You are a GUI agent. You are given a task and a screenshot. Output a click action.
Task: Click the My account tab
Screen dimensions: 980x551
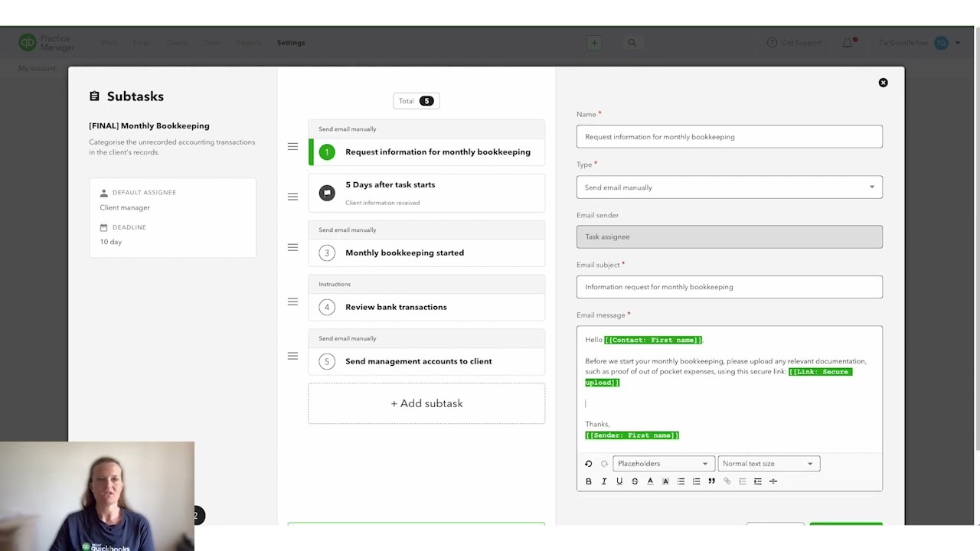click(38, 68)
